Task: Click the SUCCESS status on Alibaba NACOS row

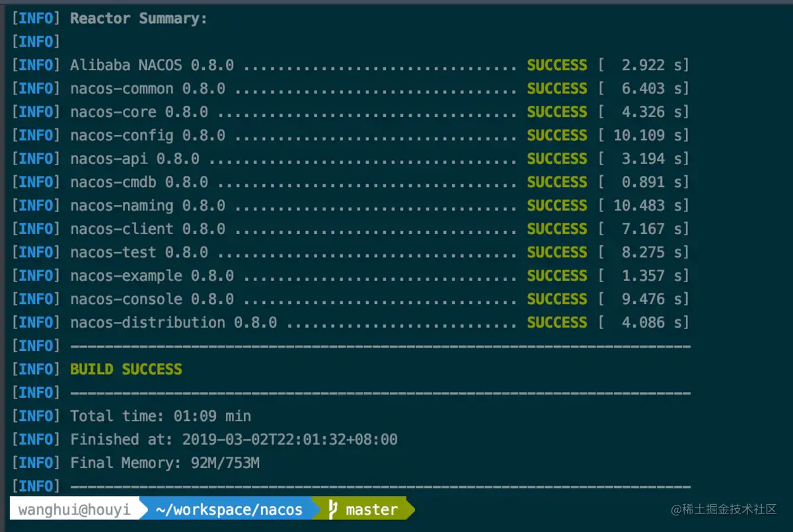Action: (x=557, y=65)
